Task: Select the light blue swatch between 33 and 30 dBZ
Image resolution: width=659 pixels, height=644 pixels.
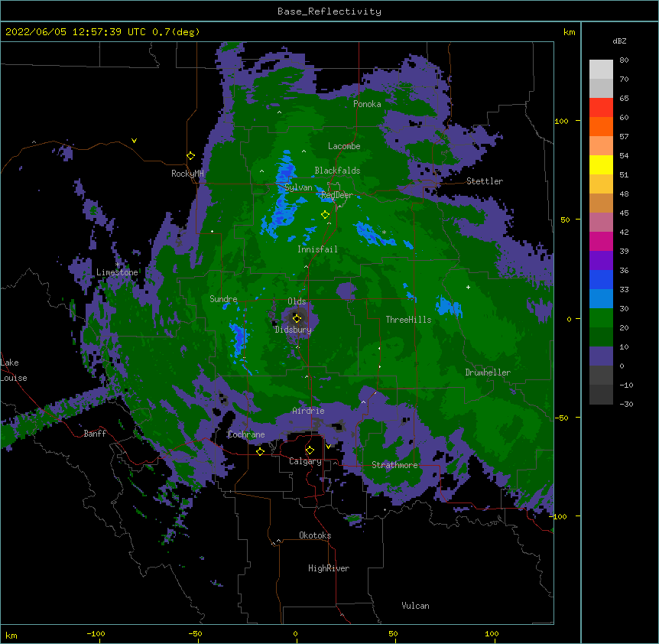Action: 601,299
